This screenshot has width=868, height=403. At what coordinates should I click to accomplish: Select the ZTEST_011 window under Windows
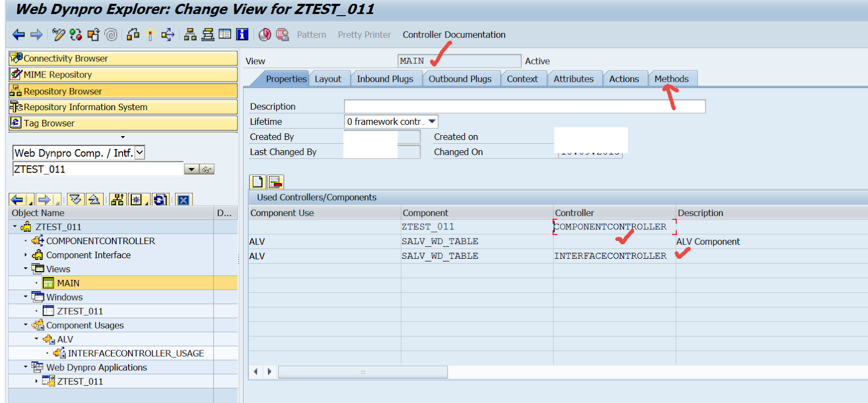point(80,311)
